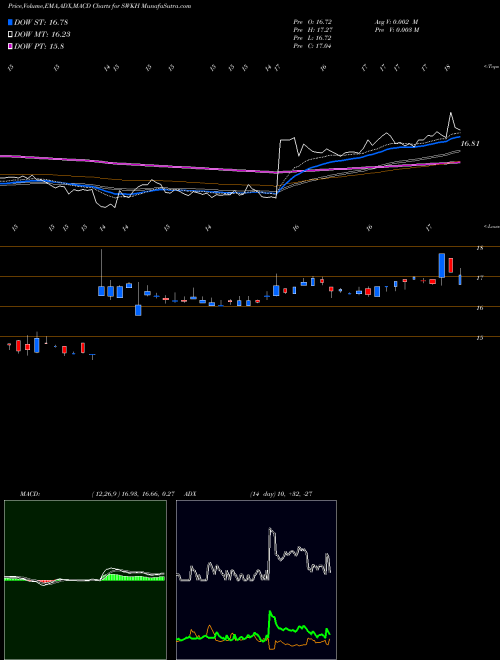Click the 'Pre H: 17.27' value
The width and height of the screenshot is (500, 660).
[312, 30]
